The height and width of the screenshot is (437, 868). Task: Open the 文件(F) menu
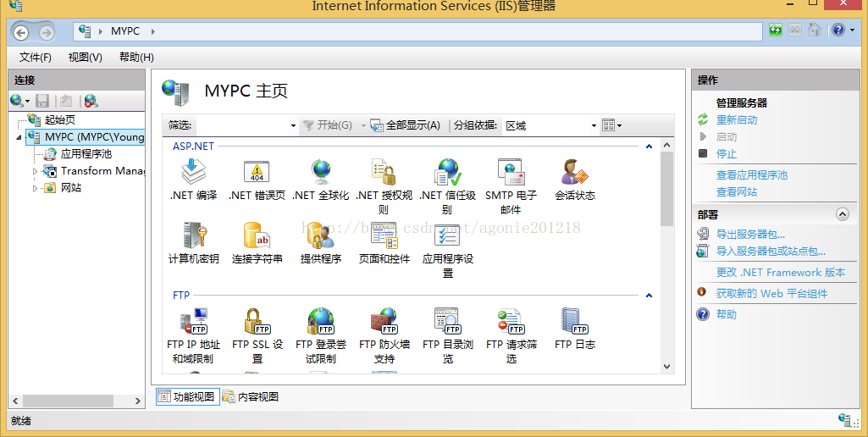coord(35,58)
